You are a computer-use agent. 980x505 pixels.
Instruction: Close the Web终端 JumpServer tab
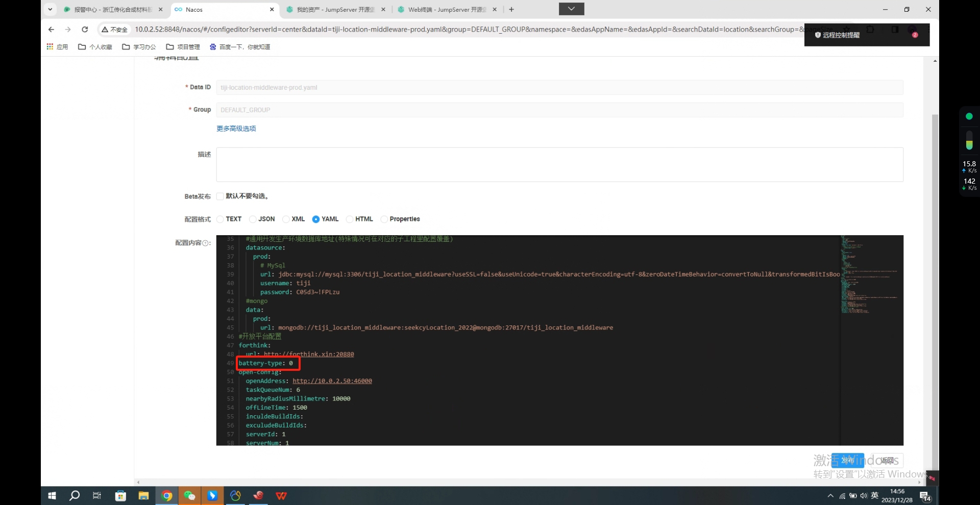[495, 10]
